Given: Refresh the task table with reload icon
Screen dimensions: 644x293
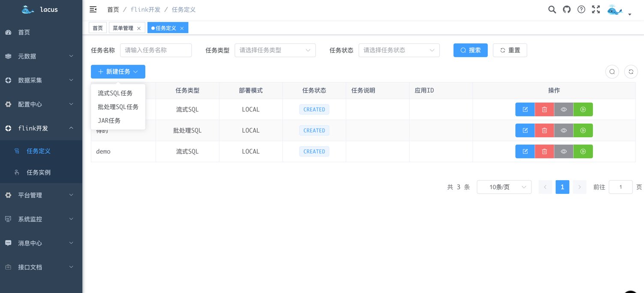Looking at the screenshot, I should tap(631, 72).
